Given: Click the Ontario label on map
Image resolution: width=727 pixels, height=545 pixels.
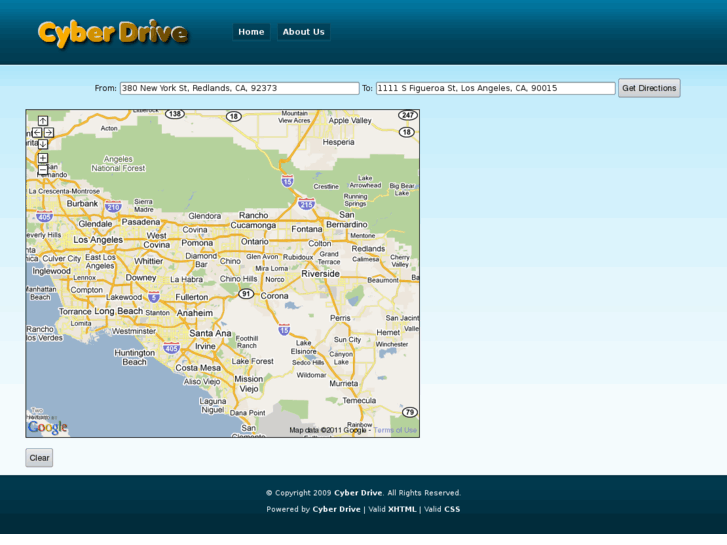Looking at the screenshot, I should click(255, 242).
